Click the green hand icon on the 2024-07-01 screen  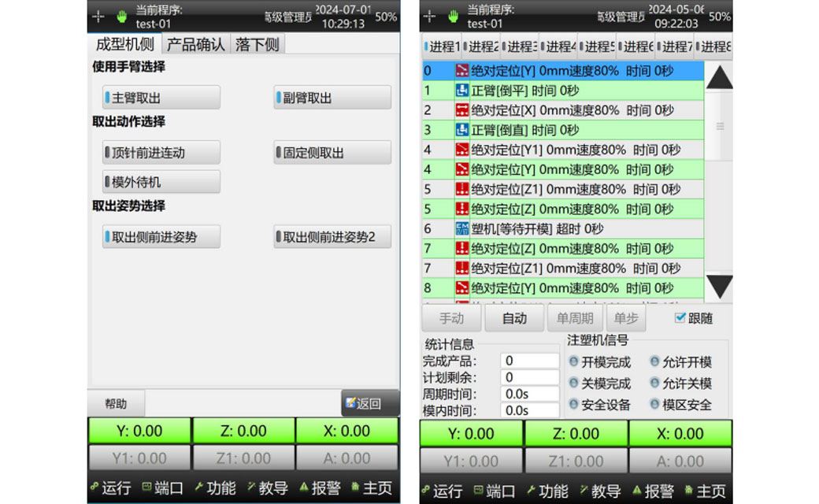click(x=122, y=16)
